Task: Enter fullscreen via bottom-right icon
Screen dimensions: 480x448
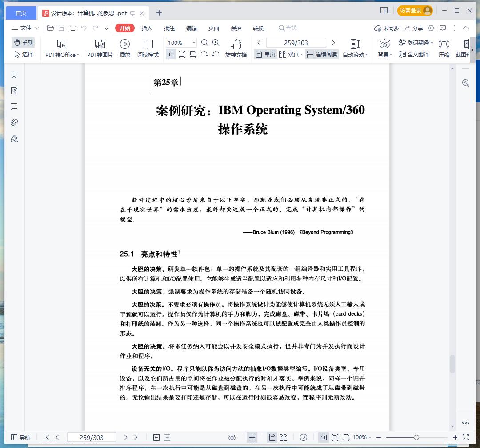Action: tap(466, 437)
